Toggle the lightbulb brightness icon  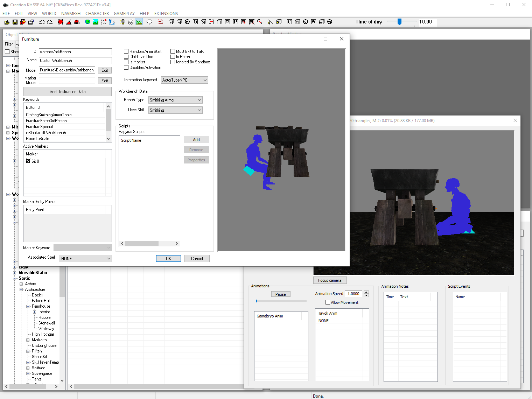(x=122, y=22)
